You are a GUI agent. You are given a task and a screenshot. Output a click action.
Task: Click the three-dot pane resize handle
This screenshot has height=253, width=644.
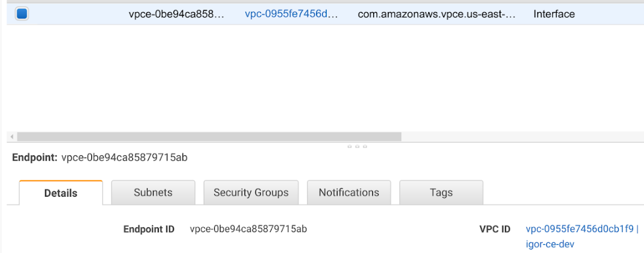(357, 146)
